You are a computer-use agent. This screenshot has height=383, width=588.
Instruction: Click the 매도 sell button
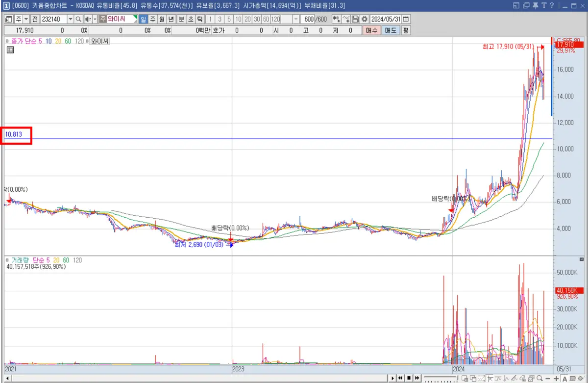click(391, 30)
